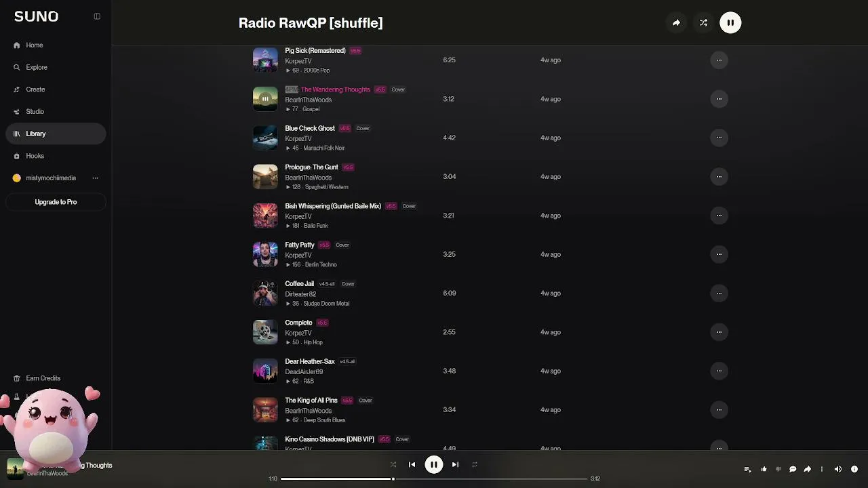Go to Home in the sidebar

tap(56, 45)
